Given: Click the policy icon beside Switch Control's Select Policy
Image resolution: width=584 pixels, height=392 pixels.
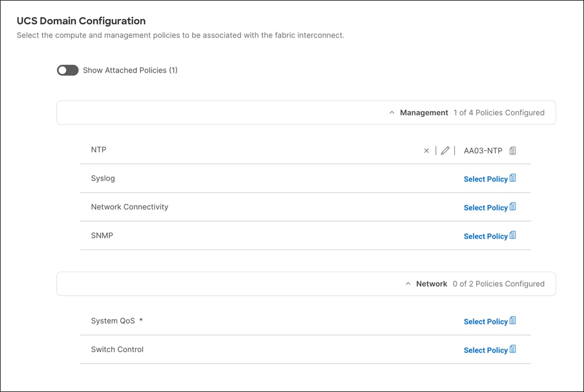Looking at the screenshot, I should (x=513, y=350).
